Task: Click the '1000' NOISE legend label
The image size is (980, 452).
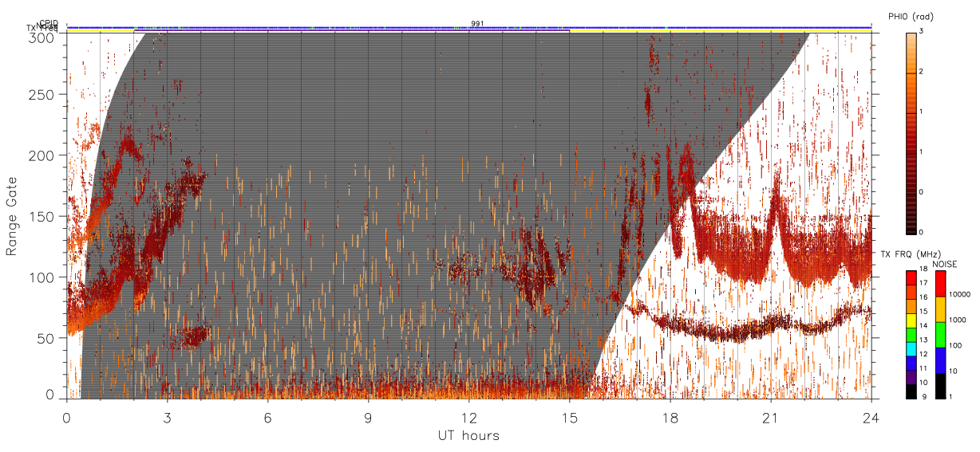Action: click(x=958, y=321)
